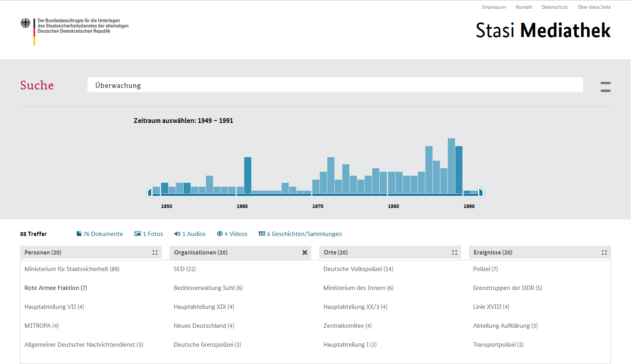Click the right timeline range handle

[481, 192]
